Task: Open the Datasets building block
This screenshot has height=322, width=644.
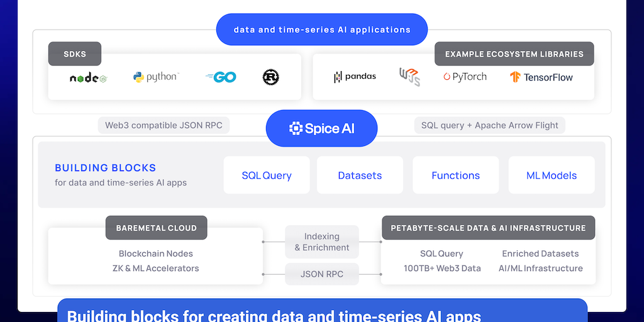Action: (360, 175)
